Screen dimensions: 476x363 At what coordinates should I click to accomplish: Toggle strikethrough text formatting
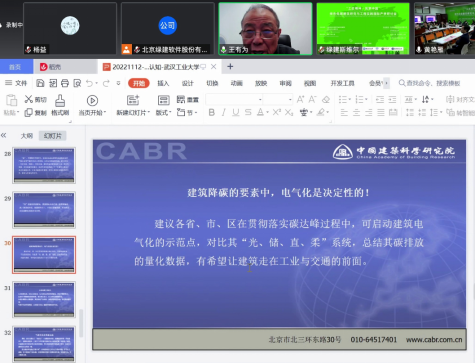pyautogui.click(x=248, y=112)
